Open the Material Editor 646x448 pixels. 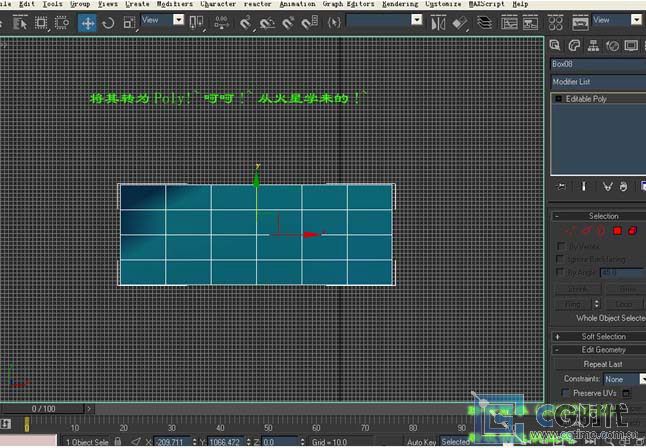pos(555,23)
